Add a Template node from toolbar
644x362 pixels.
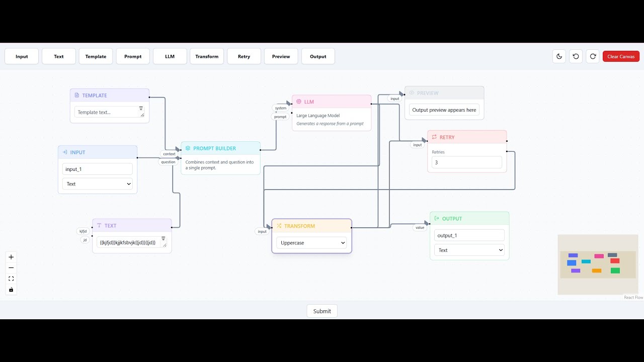coord(96,56)
